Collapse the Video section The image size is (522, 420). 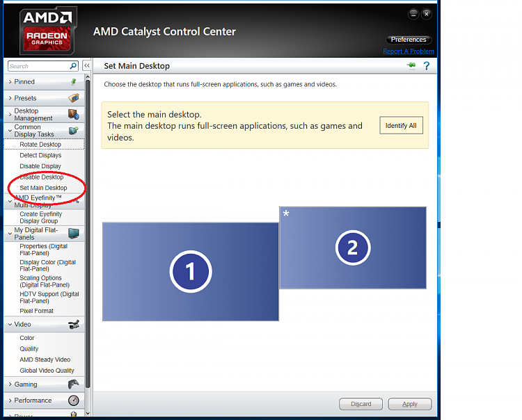pos(10,324)
